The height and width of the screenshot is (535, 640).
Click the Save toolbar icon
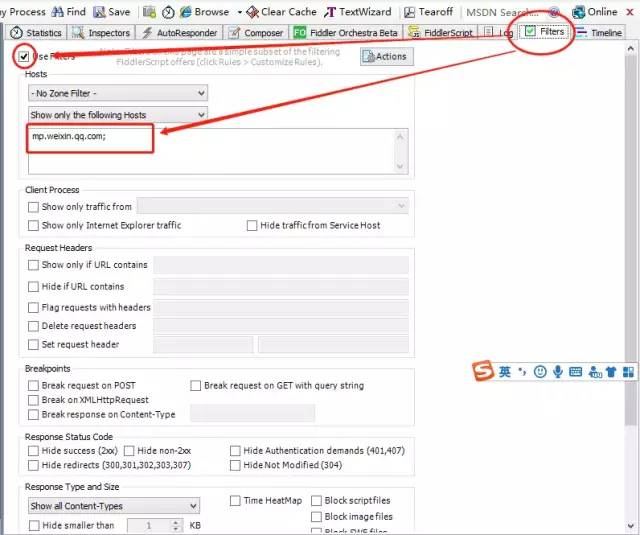coord(99,12)
